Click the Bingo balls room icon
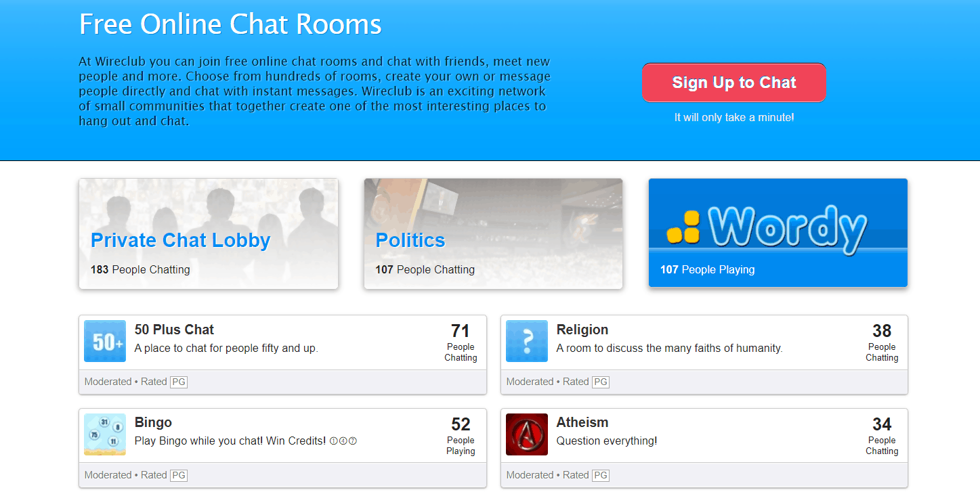Viewport: 980px width, 494px height. 105,434
